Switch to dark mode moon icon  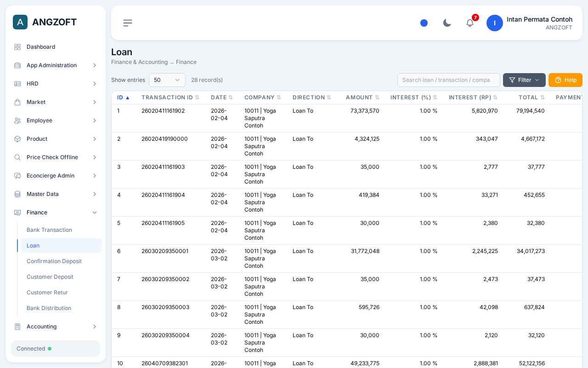(447, 23)
